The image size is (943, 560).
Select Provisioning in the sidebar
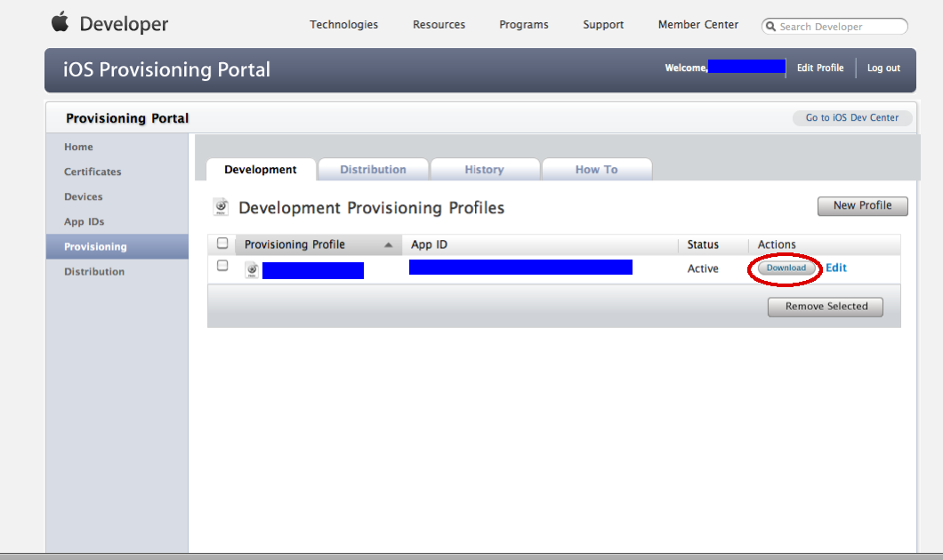[117, 246]
